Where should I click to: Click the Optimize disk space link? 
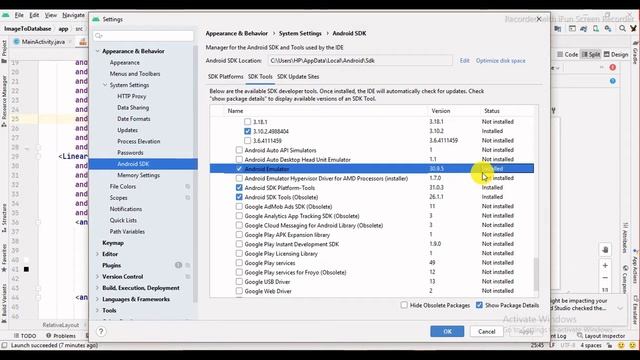500,60
